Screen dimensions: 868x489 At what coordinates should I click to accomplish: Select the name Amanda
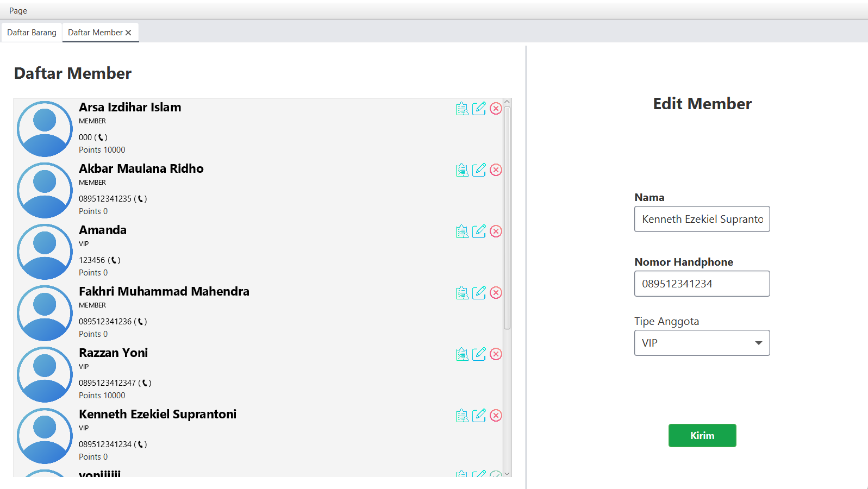pos(103,230)
